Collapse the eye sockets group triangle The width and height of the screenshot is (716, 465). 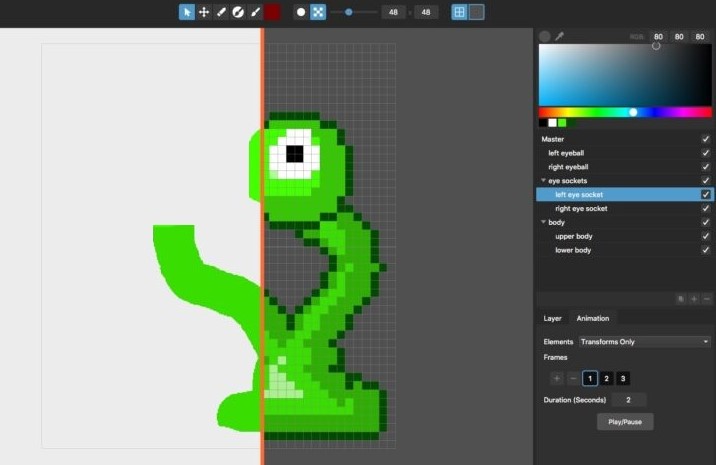543,180
